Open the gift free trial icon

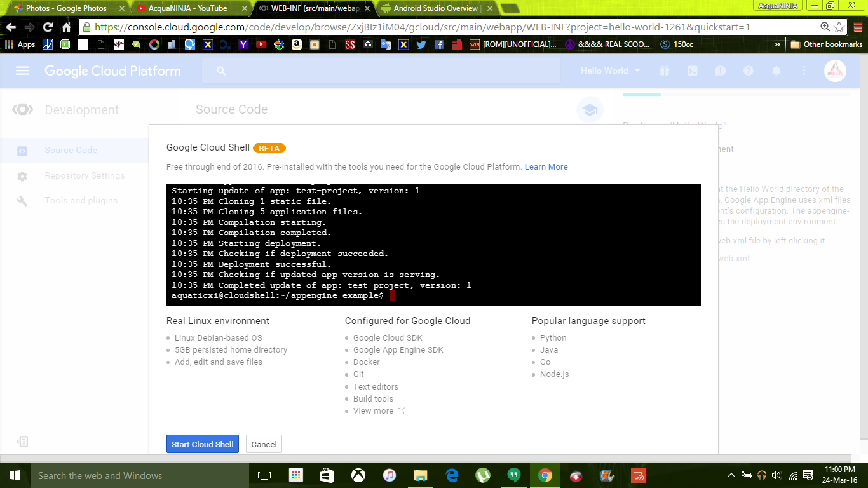coord(665,71)
